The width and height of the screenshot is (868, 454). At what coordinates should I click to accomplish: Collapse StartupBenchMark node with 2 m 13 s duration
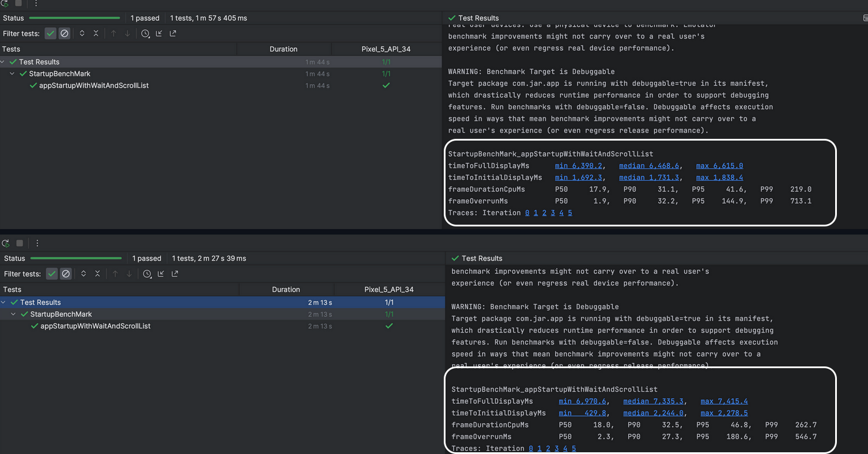(14, 314)
